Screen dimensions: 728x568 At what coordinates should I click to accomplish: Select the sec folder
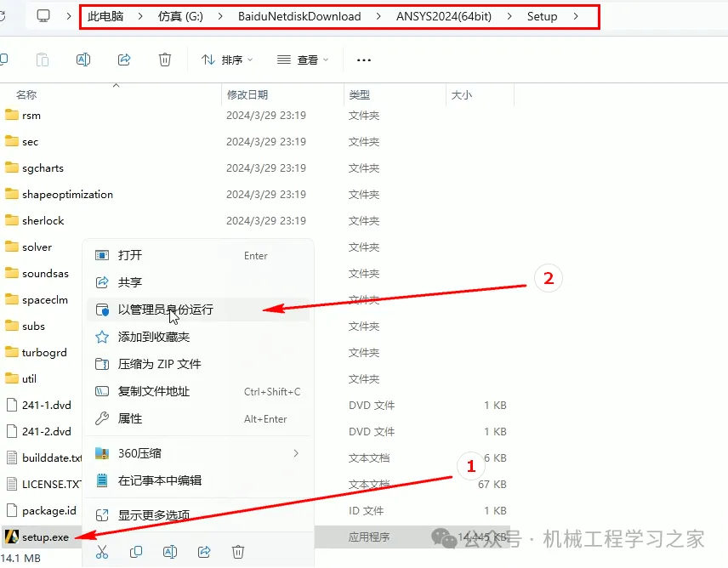point(30,141)
